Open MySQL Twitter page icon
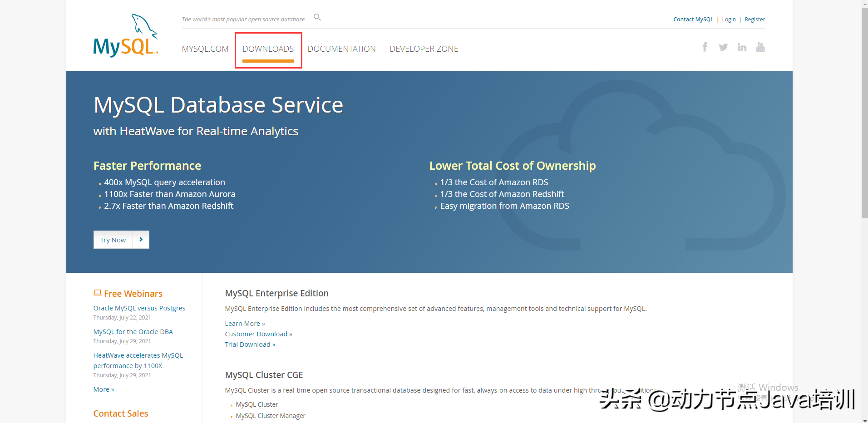868x423 pixels. [x=723, y=47]
